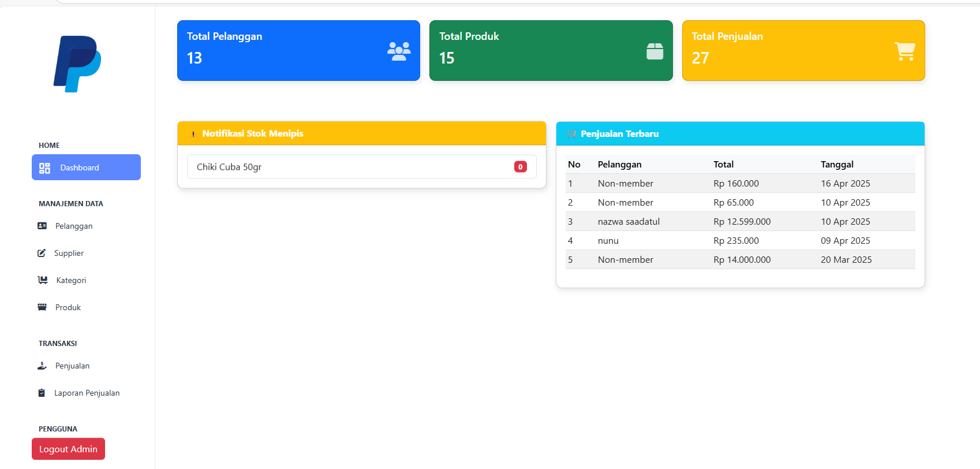Image resolution: width=980 pixels, height=469 pixels.
Task: Click the Notifikasi Stok Menipis header
Action: point(361,133)
